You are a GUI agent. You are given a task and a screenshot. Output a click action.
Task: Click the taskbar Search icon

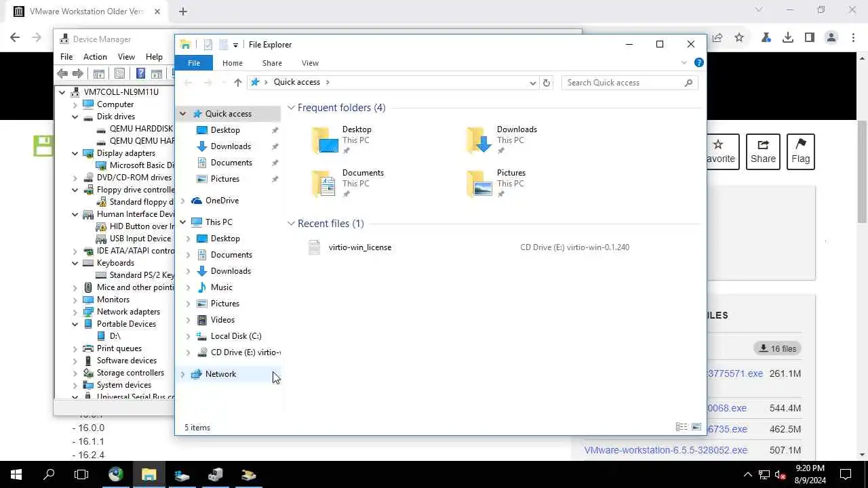(49, 474)
